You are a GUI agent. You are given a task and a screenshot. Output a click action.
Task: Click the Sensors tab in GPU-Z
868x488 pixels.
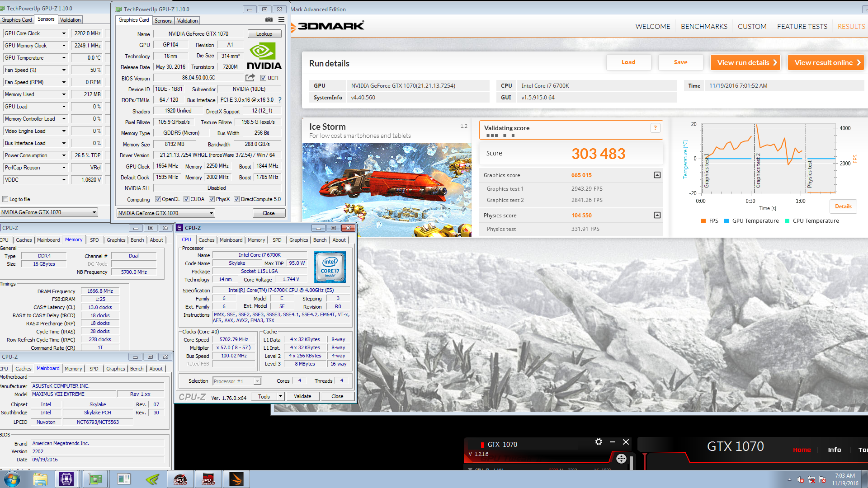point(162,20)
